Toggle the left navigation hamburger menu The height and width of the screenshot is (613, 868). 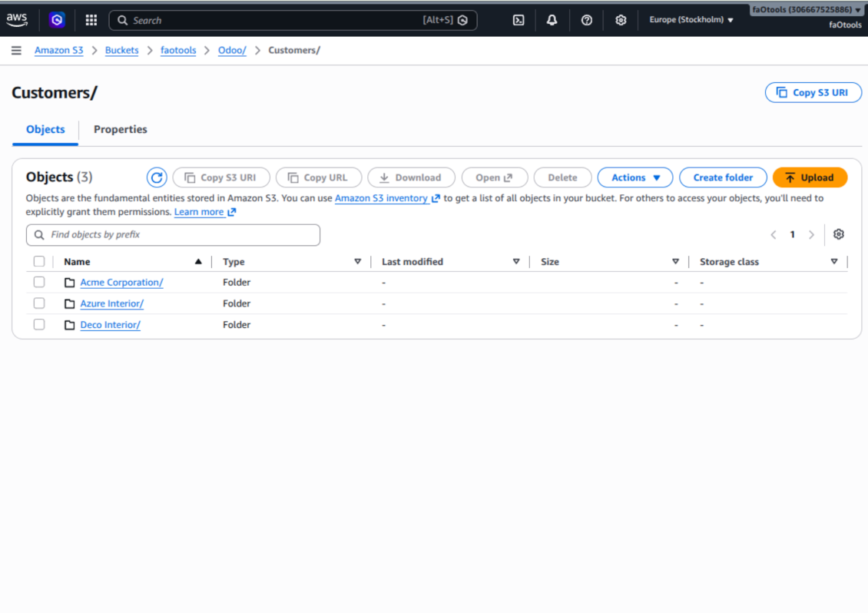click(17, 51)
